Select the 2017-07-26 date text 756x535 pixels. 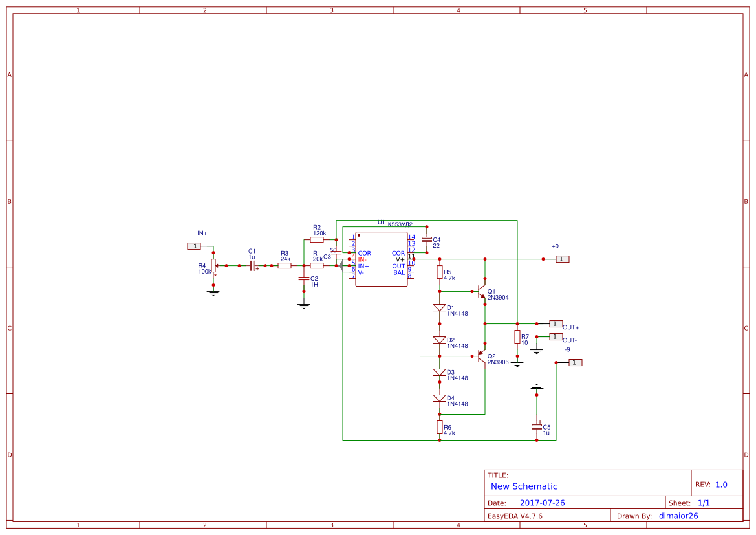point(543,503)
